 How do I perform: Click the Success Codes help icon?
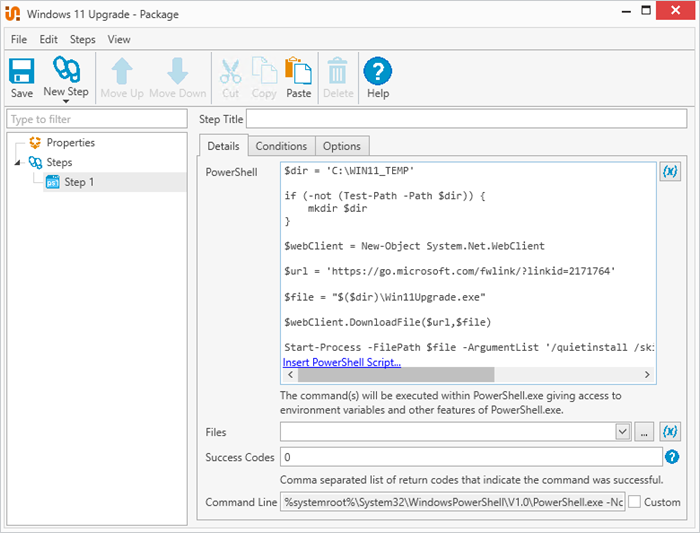coord(672,457)
